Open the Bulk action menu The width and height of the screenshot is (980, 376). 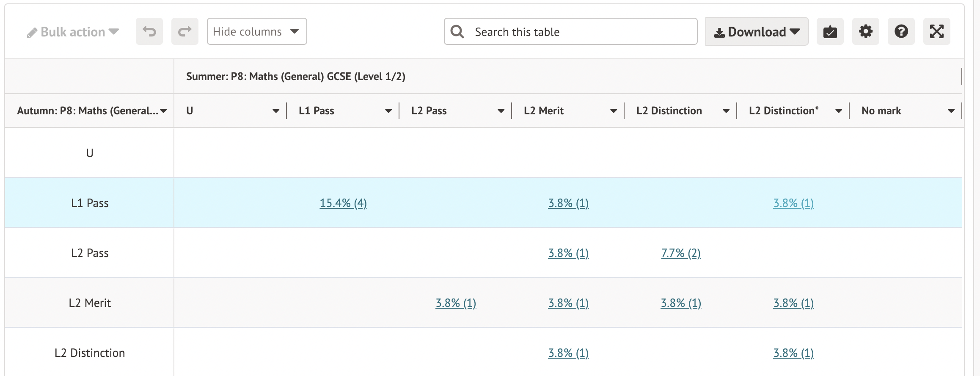(73, 32)
